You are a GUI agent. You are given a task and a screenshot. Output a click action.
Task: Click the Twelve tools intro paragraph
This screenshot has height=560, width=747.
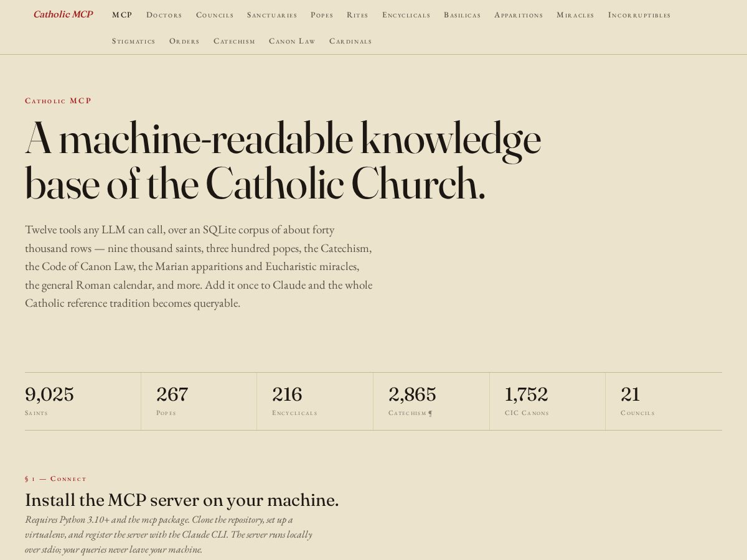click(199, 266)
